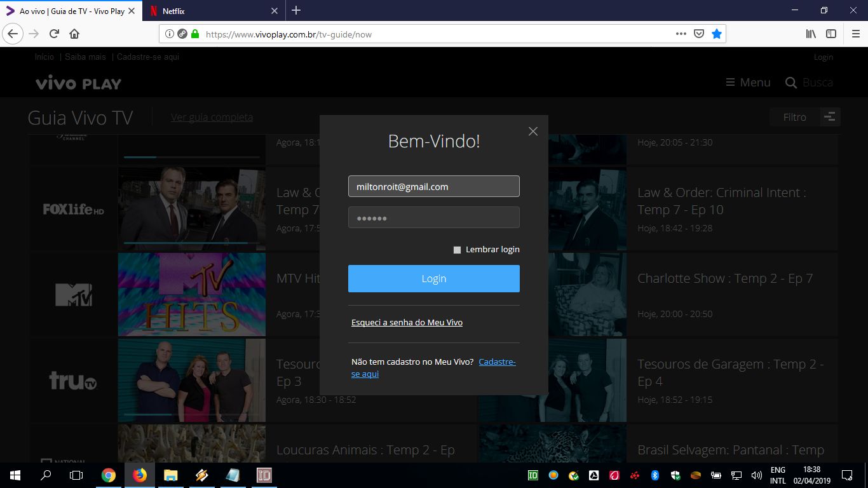Click the time 'Hoje, 20:05 - 21:30'

tap(675, 142)
